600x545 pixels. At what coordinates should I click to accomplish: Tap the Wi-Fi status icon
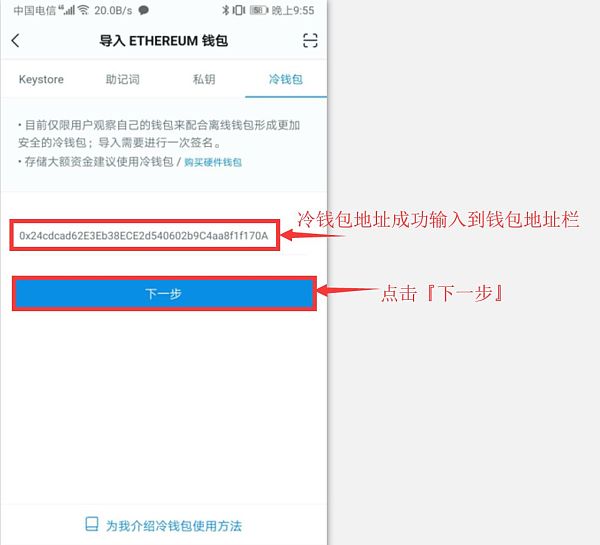tap(83, 10)
